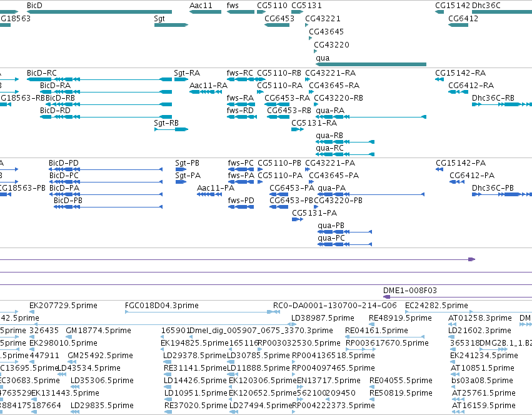Viewport: 532px width, 415px height.
Task: Click the Aac11-PA protein feature
Action: click(209, 194)
